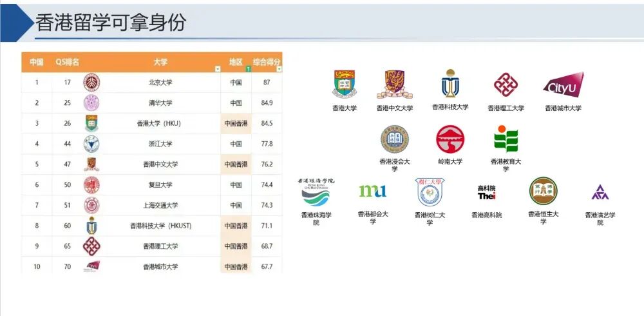Click the score cell 76.2
The width and height of the screenshot is (644, 316).
coord(267,164)
